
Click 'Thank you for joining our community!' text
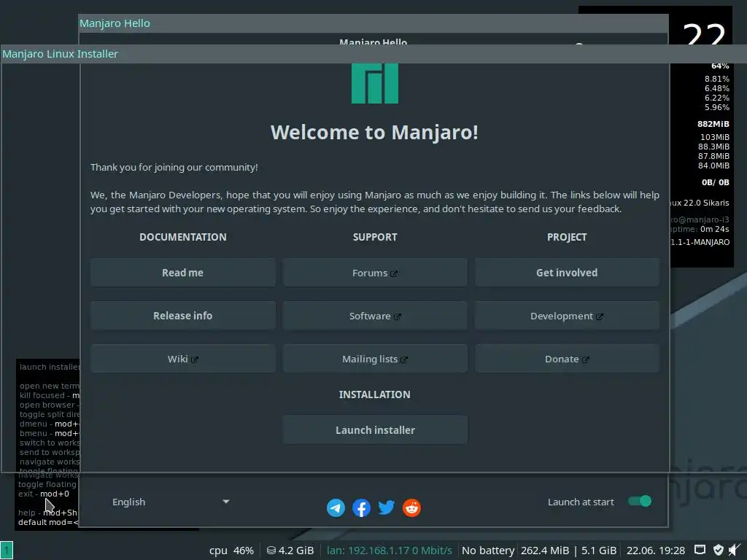coord(174,168)
